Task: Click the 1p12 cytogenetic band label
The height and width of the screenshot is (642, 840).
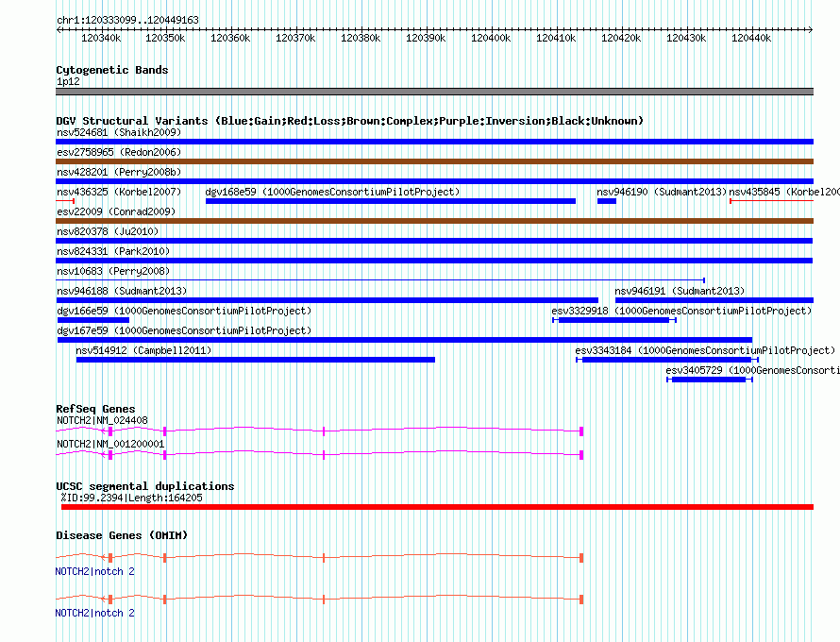Action: (x=68, y=81)
